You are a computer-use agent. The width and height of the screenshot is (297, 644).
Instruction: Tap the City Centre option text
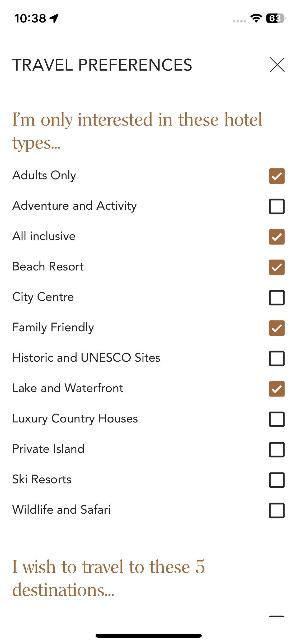[43, 297]
